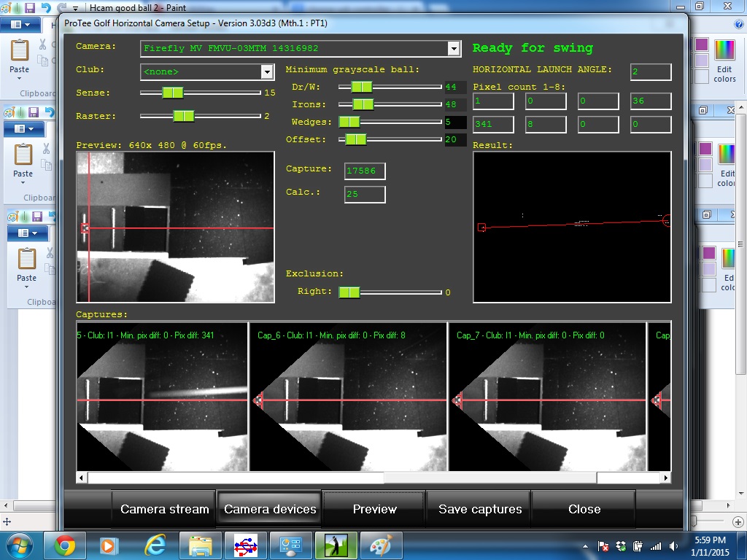This screenshot has height=560, width=747.
Task: Click the Horizontal Launch Angle field
Action: point(651,72)
